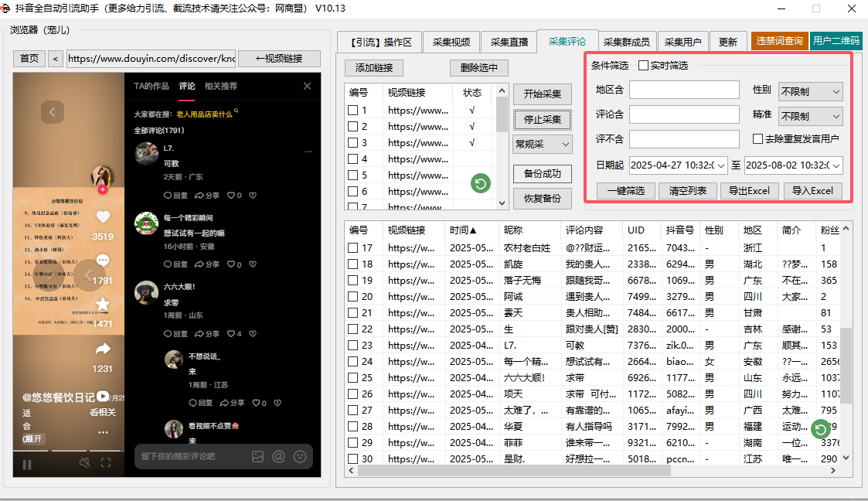Open the end date dropdown after 至
This screenshot has height=501, width=868.
(836, 165)
